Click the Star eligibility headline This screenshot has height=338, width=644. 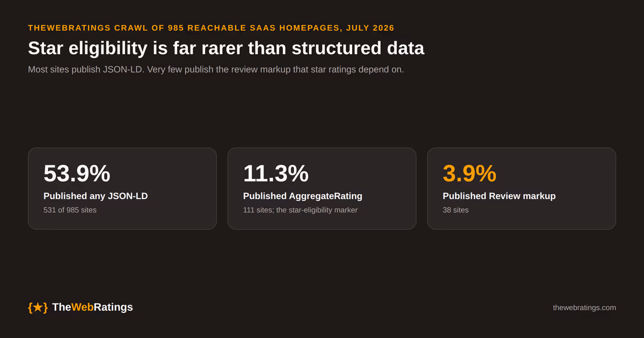pos(226,48)
